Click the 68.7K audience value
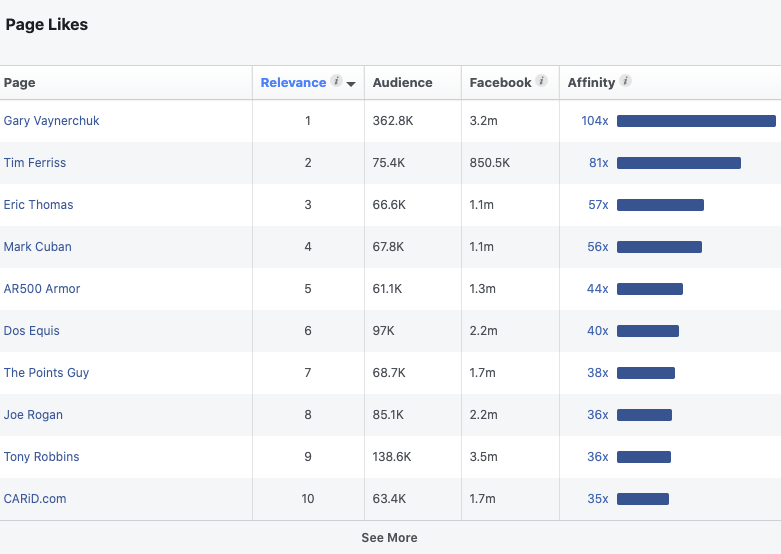This screenshot has width=781, height=554. pos(390,373)
